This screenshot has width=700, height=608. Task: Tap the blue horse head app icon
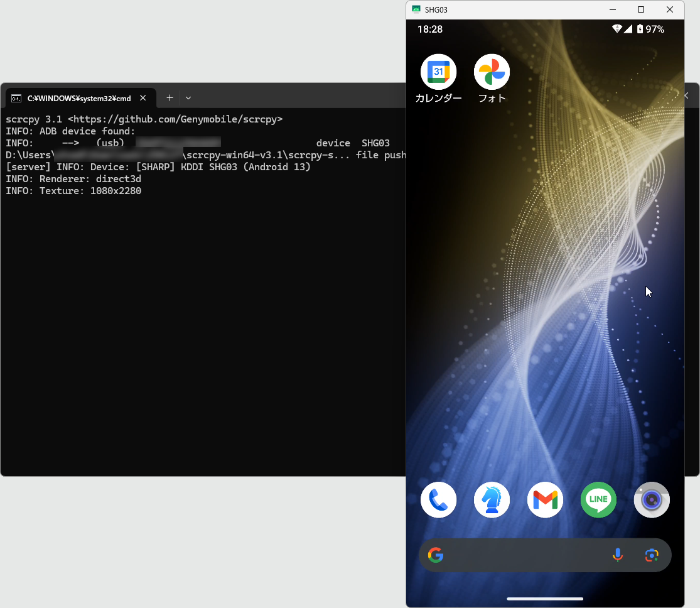coord(492,500)
